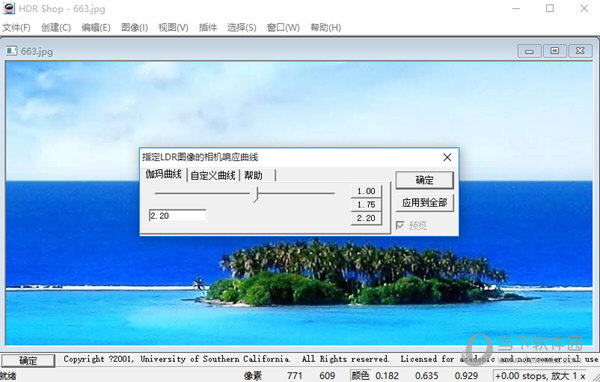Viewport: 600px width, 382px height.
Task: Open the 窗口(W) menu
Action: 283,28
